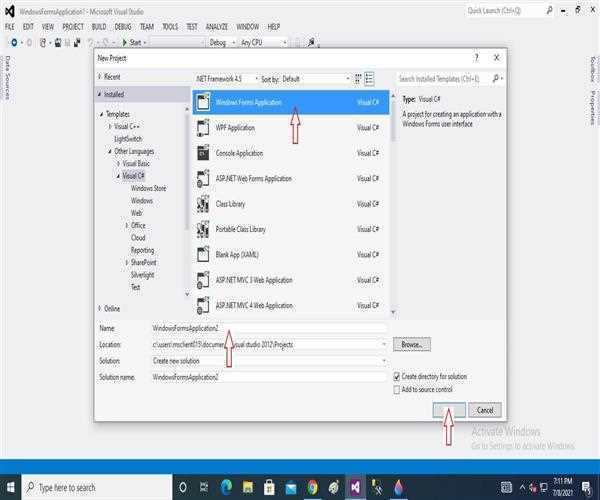Open the BUILD menu in menu bar
This screenshot has width=600, height=500.
tap(99, 25)
